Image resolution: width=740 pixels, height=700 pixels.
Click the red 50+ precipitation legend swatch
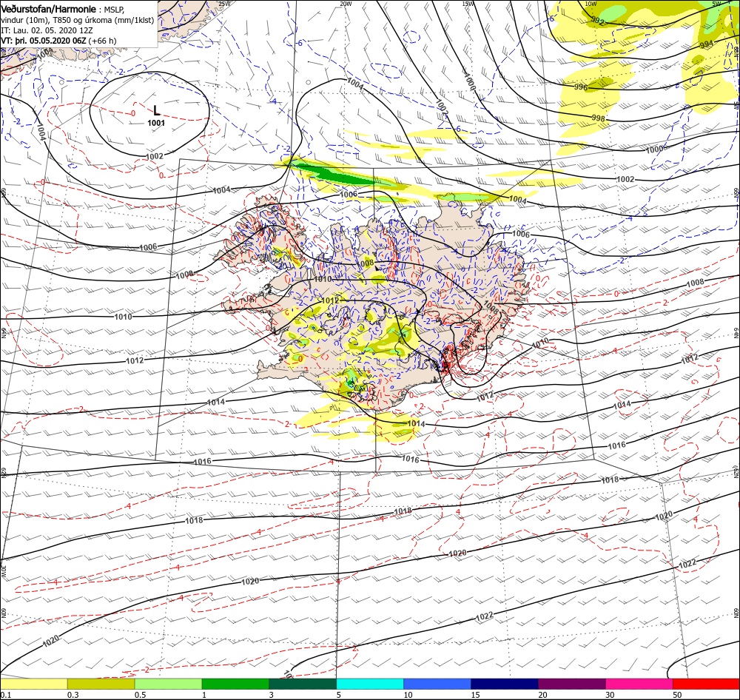pos(706,684)
